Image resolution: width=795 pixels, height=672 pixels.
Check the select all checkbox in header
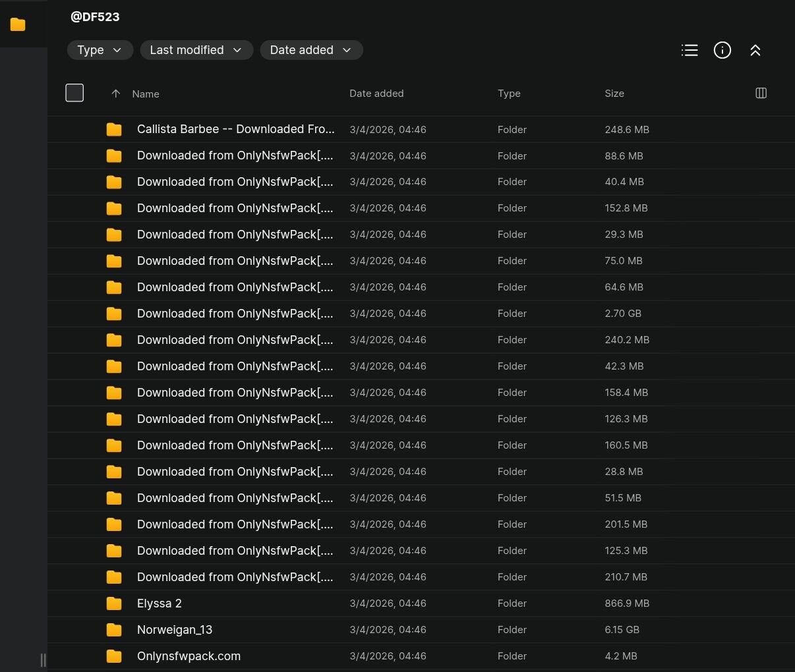click(x=74, y=93)
